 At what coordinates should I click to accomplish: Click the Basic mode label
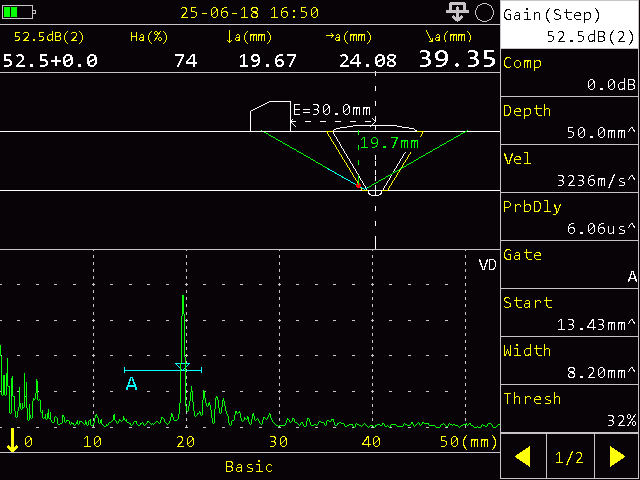[249, 467]
